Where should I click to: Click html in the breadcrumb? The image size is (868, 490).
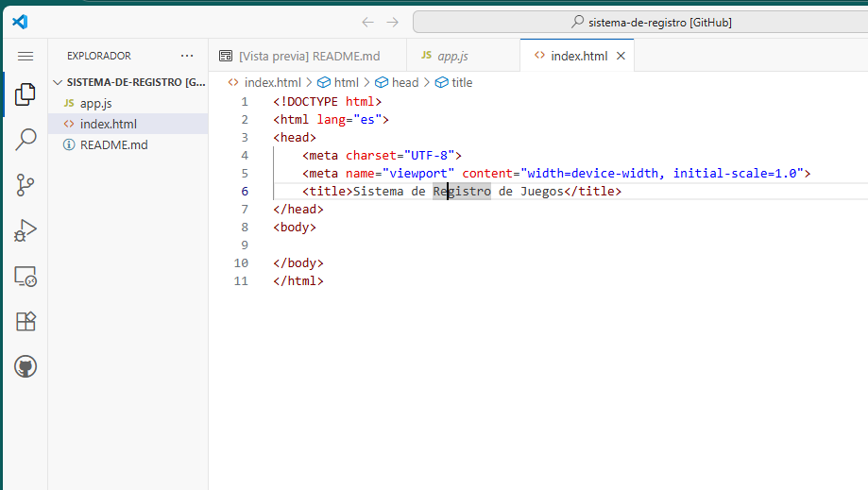(338, 82)
